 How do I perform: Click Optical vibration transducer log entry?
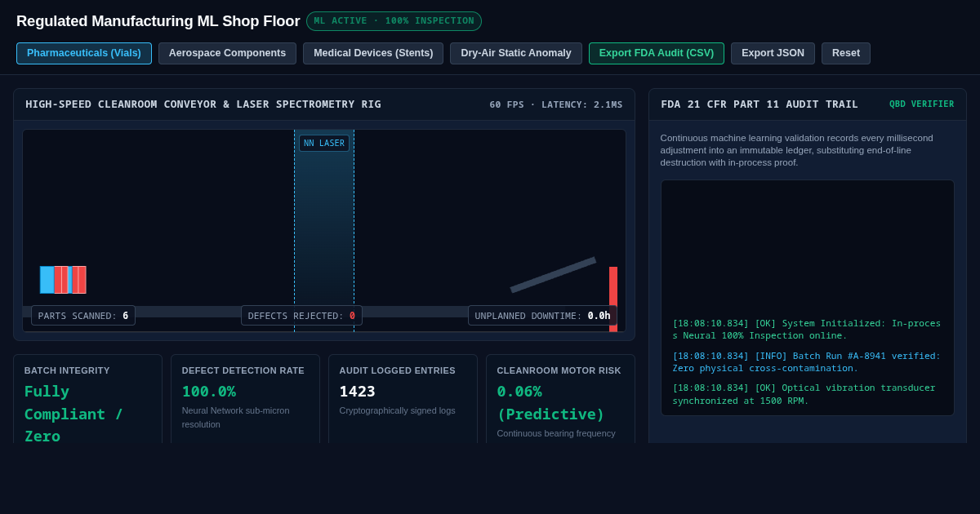tap(804, 394)
